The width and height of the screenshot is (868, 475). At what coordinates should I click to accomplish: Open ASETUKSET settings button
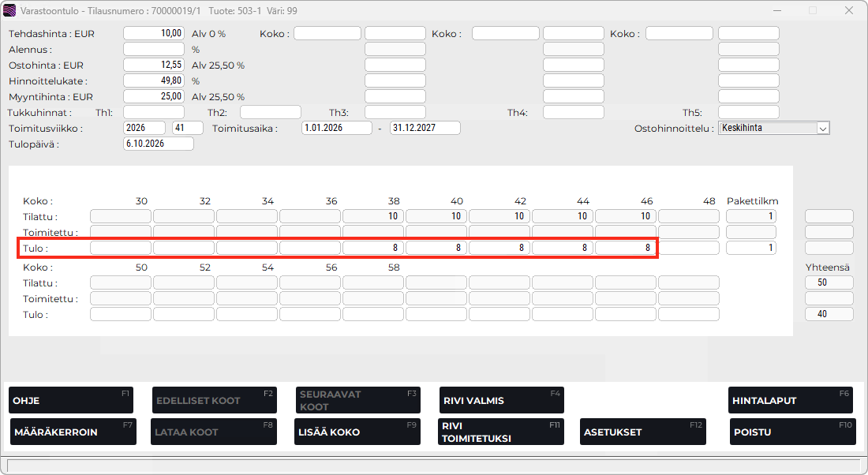coord(643,432)
